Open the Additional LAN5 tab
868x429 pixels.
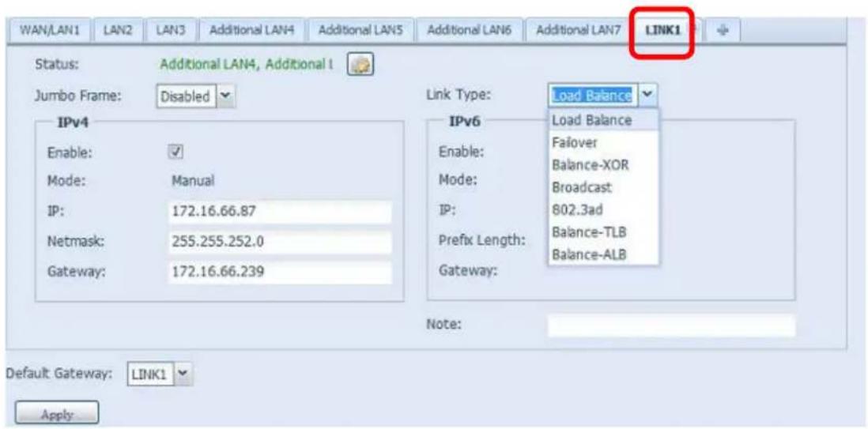pyautogui.click(x=360, y=32)
